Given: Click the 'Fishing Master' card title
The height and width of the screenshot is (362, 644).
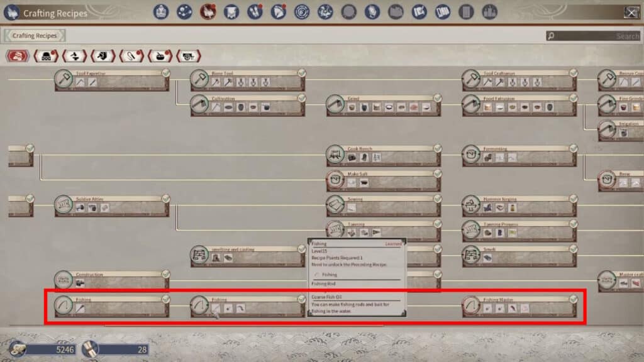Looking at the screenshot, I should (498, 300).
